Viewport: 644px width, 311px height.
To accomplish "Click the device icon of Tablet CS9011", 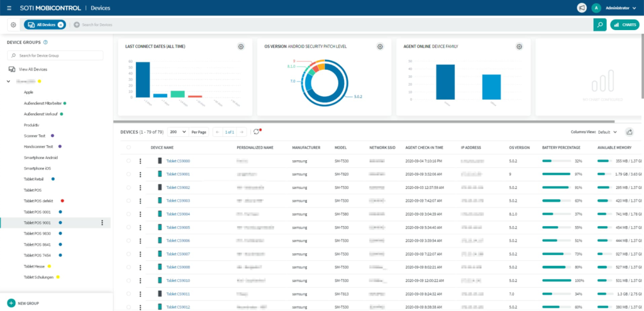I will click(x=160, y=294).
